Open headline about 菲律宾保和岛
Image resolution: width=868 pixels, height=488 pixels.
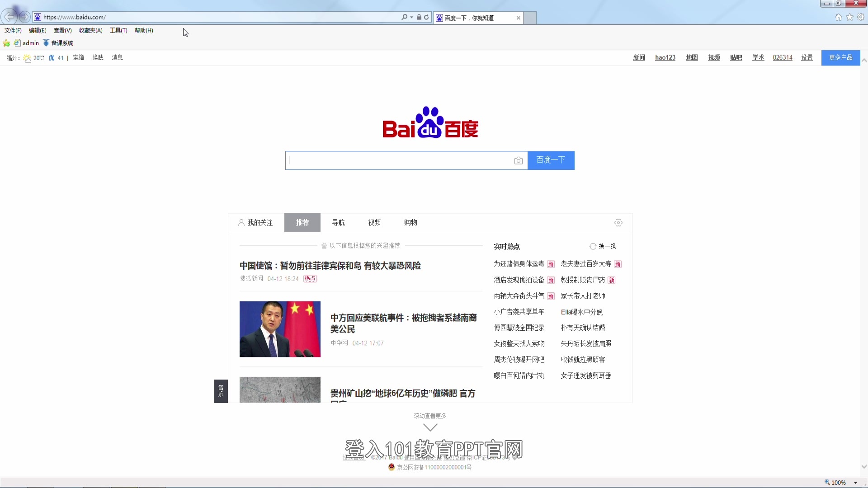pyautogui.click(x=330, y=266)
